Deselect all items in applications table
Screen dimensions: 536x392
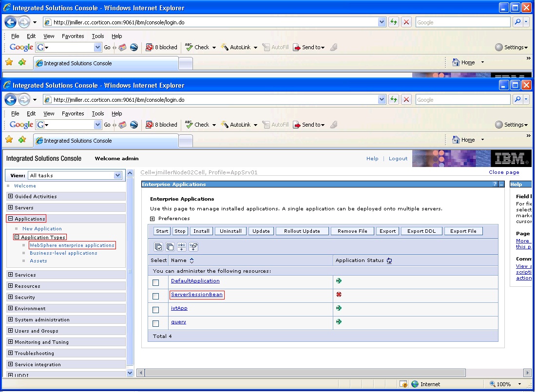(170, 247)
